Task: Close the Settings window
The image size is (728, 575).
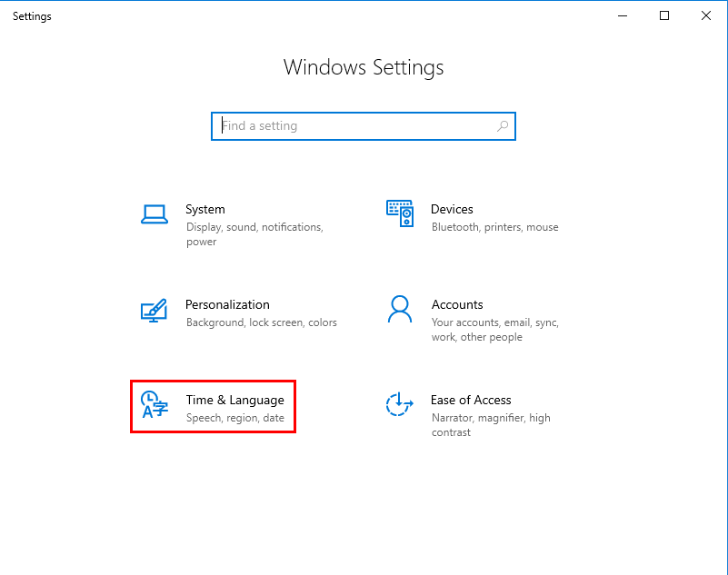Action: pos(706,15)
